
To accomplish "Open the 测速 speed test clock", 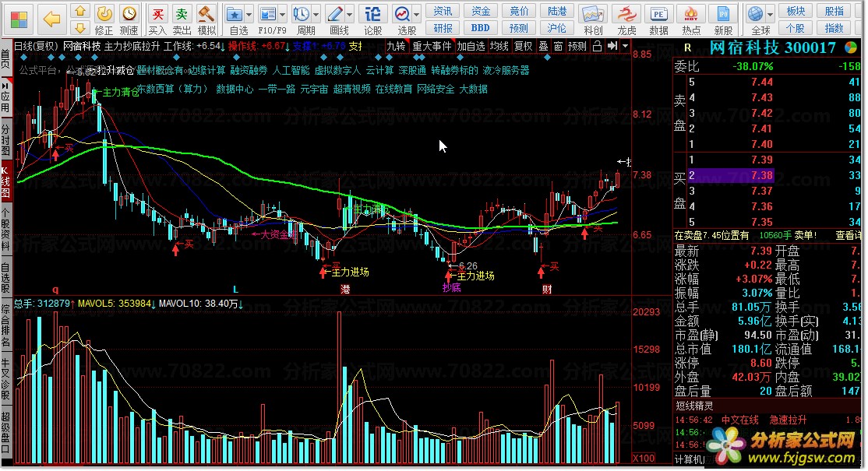I will click(129, 20).
